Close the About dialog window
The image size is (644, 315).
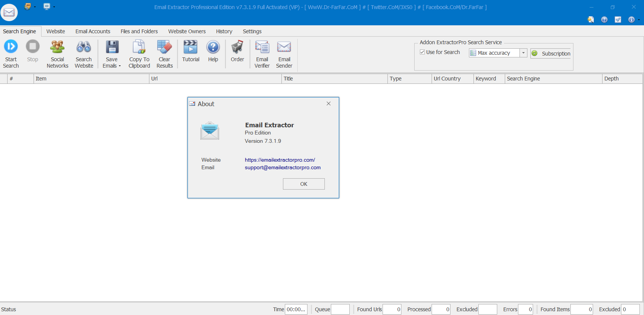[329, 103]
